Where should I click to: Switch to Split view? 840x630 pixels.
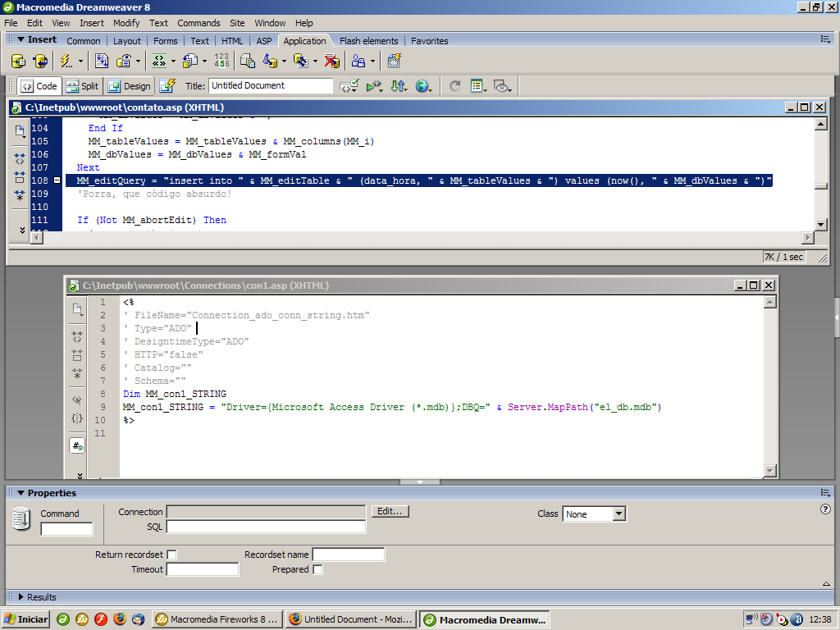[x=83, y=86]
